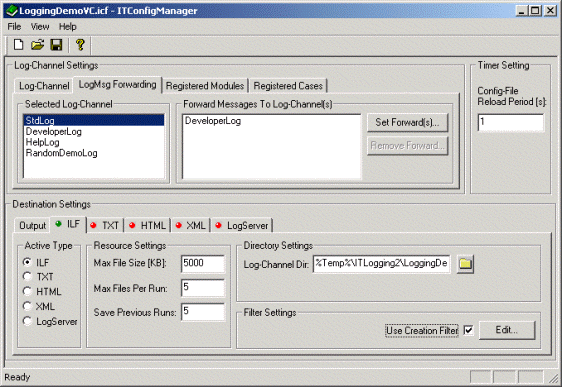The width and height of the screenshot is (562, 387).
Task: Open the Help menu
Action: [68, 27]
